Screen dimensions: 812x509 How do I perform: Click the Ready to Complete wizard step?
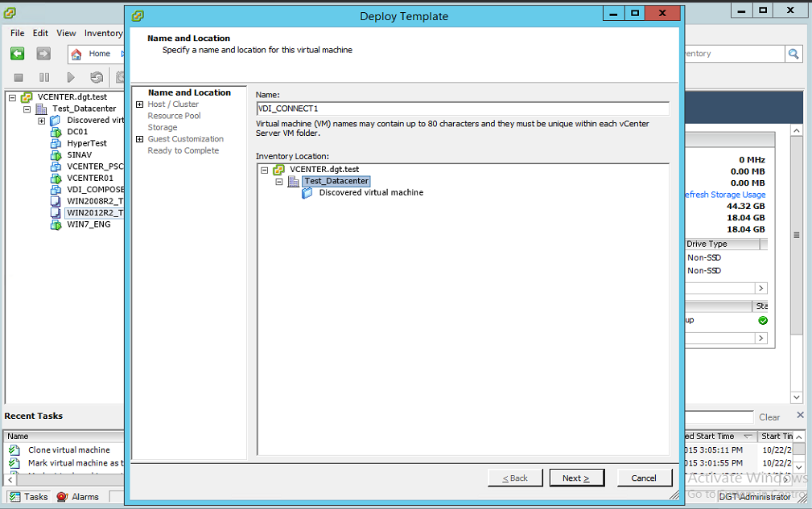click(x=183, y=150)
